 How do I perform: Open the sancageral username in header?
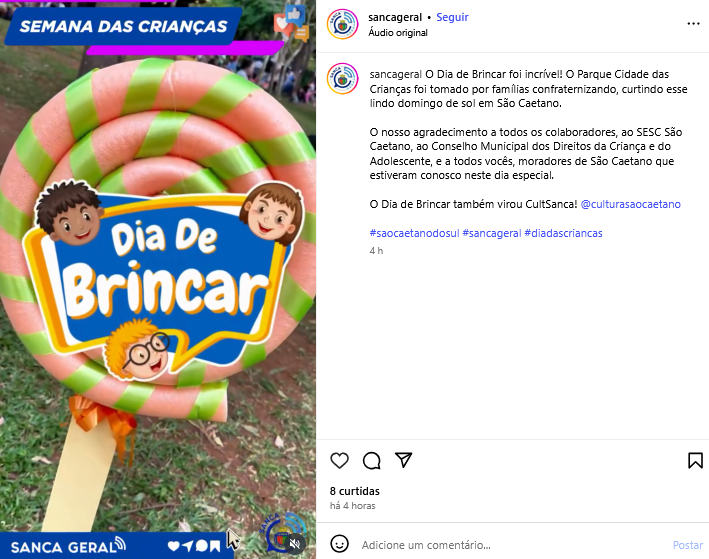click(395, 17)
